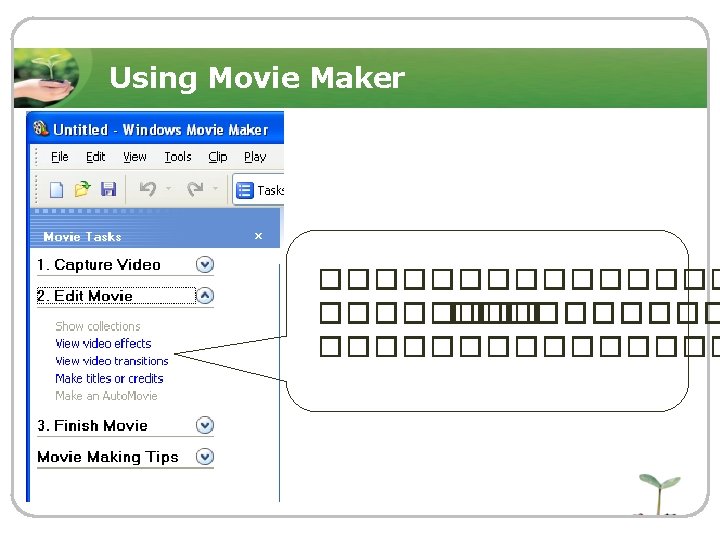The width and height of the screenshot is (720, 540).
Task: Open the undo history dropdown arrow
Action: point(169,188)
